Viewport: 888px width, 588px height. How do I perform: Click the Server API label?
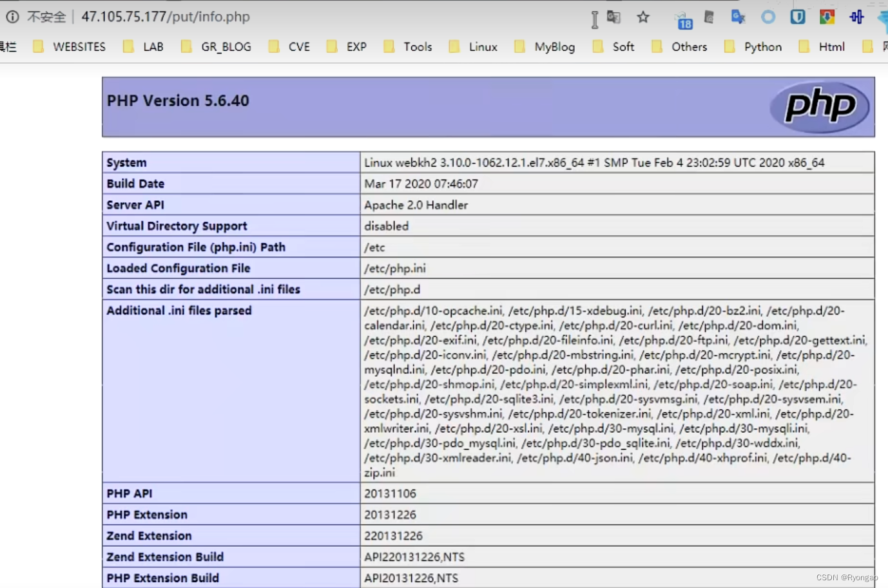coord(135,205)
